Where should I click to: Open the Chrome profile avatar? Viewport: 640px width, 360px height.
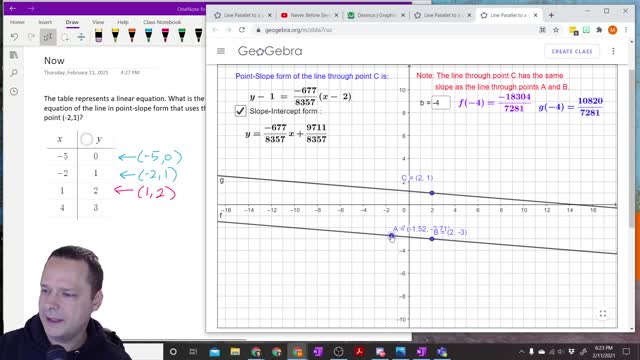tap(613, 30)
